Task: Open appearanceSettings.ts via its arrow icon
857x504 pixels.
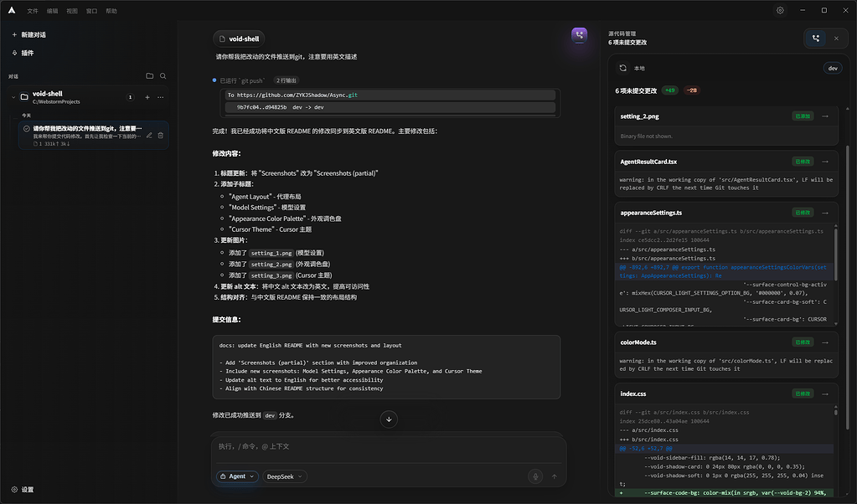Action: (825, 213)
